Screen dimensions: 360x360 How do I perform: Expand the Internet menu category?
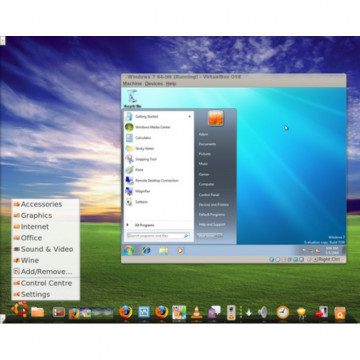coord(45,227)
